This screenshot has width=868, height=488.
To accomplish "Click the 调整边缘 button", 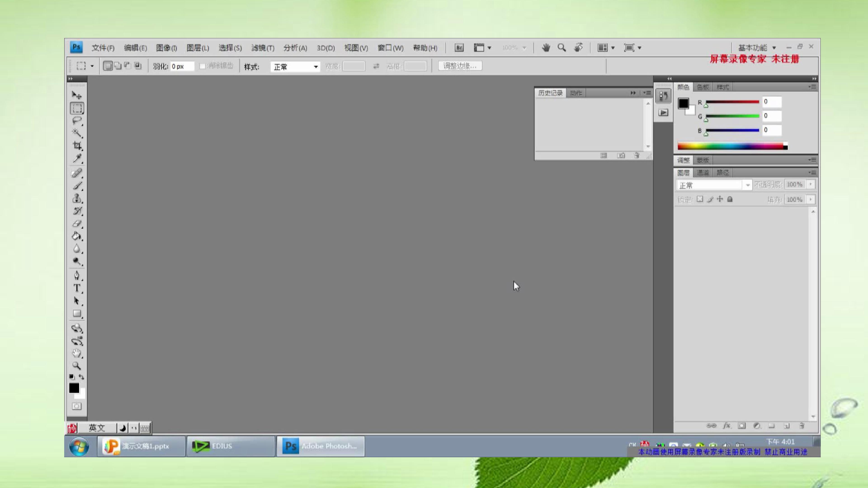I will tap(460, 66).
